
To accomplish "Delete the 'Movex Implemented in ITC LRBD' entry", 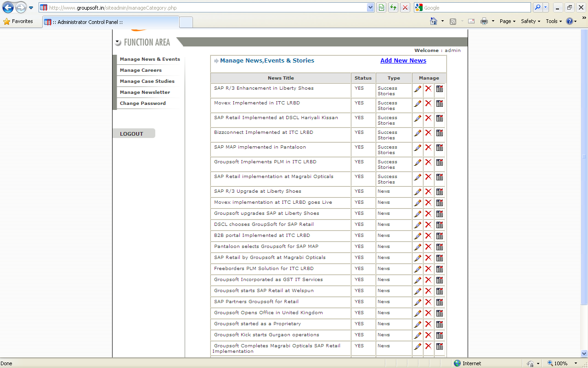I will coord(428,103).
